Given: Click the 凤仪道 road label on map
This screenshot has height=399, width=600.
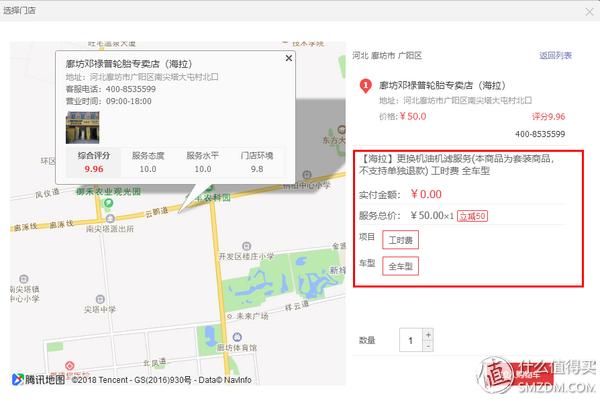Looking at the screenshot, I should pos(47,194).
